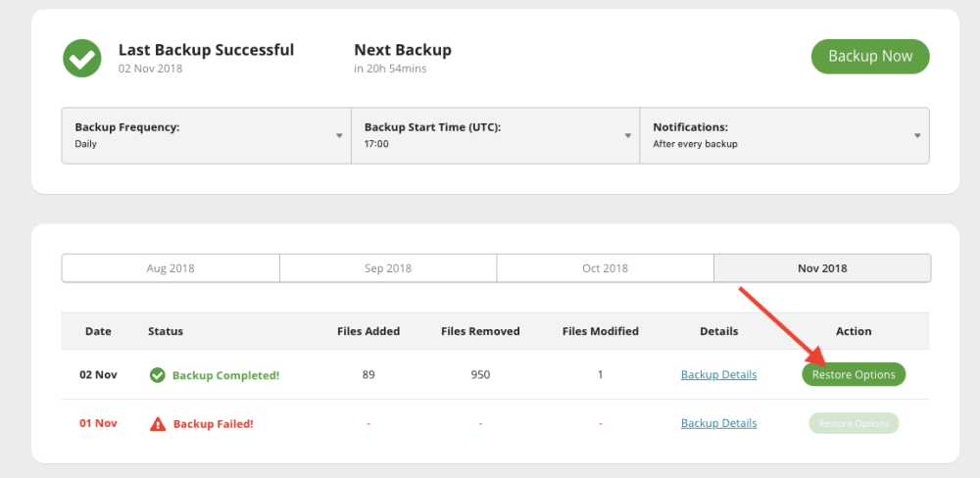
Task: Click the Files Added column header
Action: point(368,331)
